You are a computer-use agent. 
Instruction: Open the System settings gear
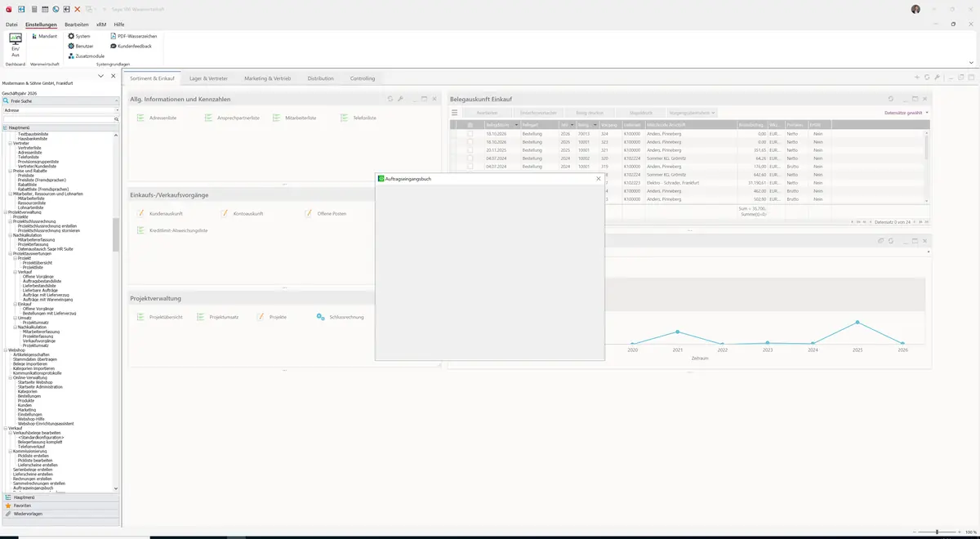79,36
